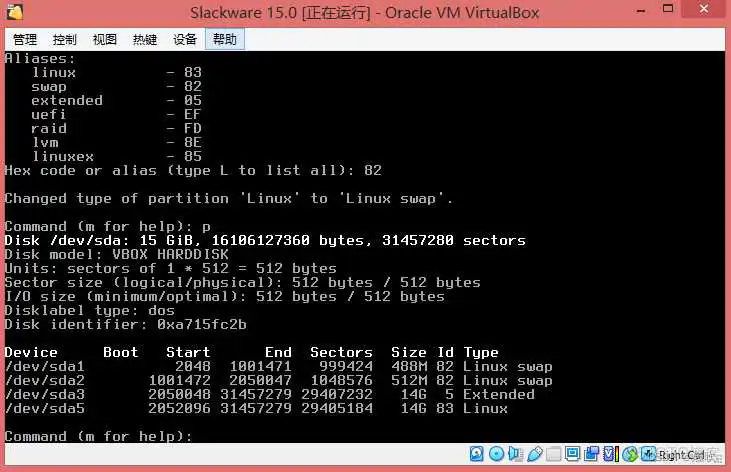The image size is (731, 472).
Task: Click the Hex code or alias prompt line
Action: click(193, 171)
